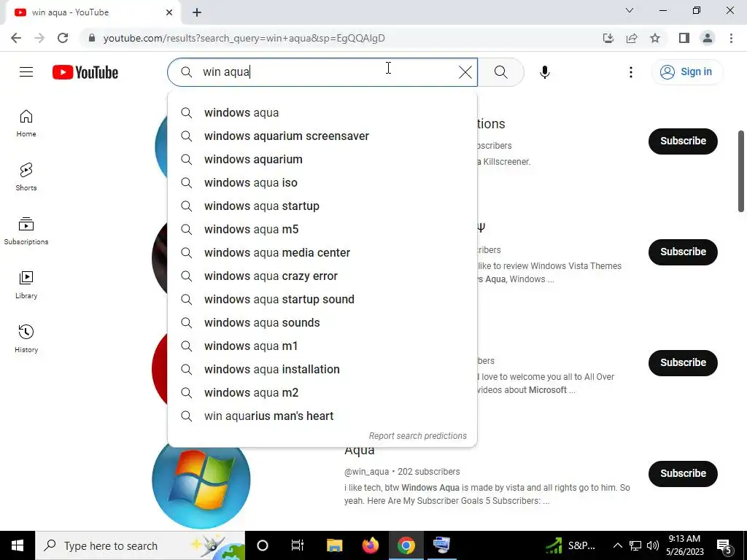747x560 pixels.
Task: Reload the page in Chrome
Action: (x=63, y=38)
